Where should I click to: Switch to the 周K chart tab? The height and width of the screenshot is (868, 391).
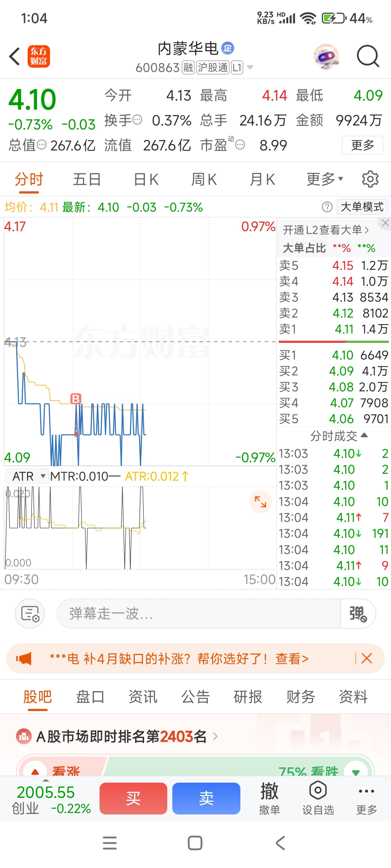204,179
